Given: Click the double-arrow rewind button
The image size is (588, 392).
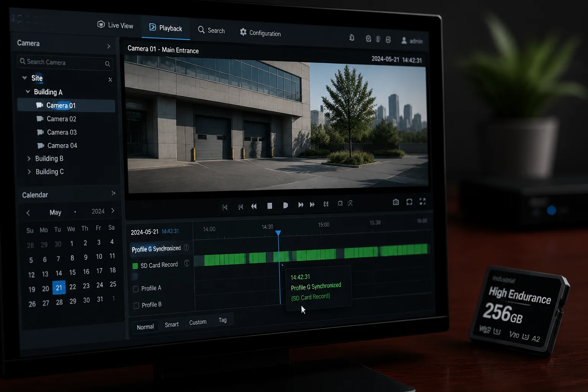Looking at the screenshot, I should coord(254,206).
